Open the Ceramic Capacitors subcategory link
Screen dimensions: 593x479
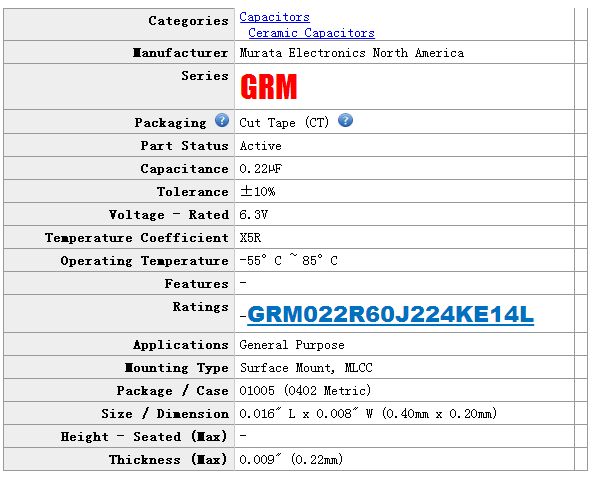tap(311, 33)
